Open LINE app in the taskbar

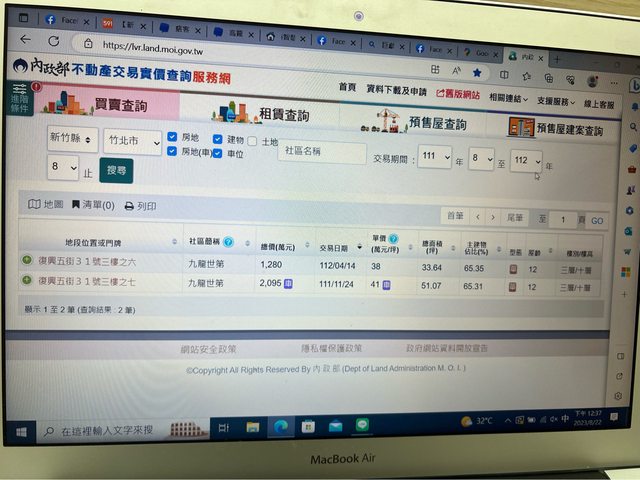(x=362, y=425)
